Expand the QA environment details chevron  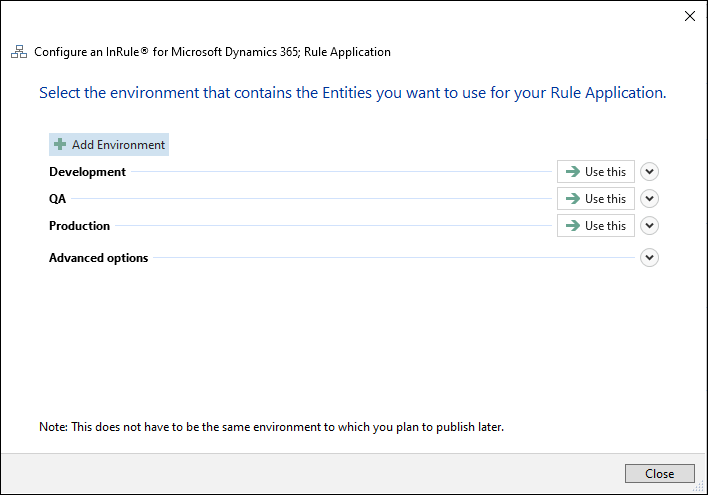click(649, 199)
